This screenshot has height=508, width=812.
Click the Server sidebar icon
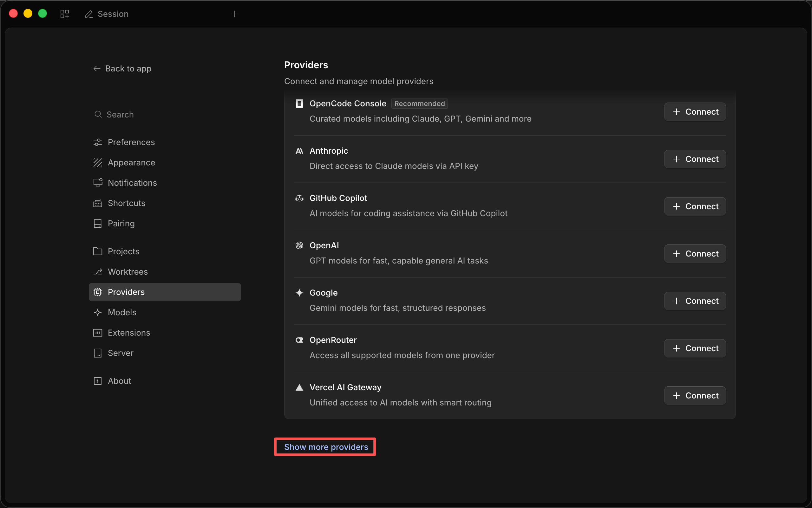(x=98, y=353)
